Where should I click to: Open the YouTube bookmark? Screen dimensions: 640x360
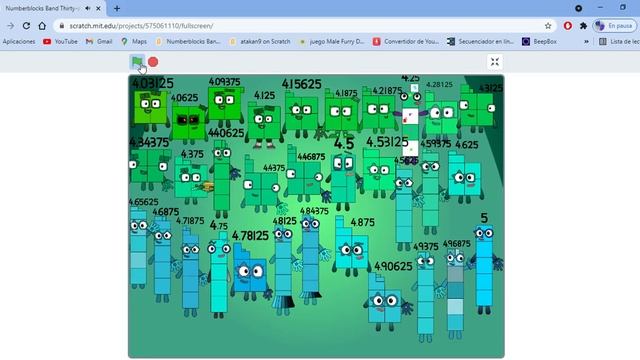coord(60,42)
